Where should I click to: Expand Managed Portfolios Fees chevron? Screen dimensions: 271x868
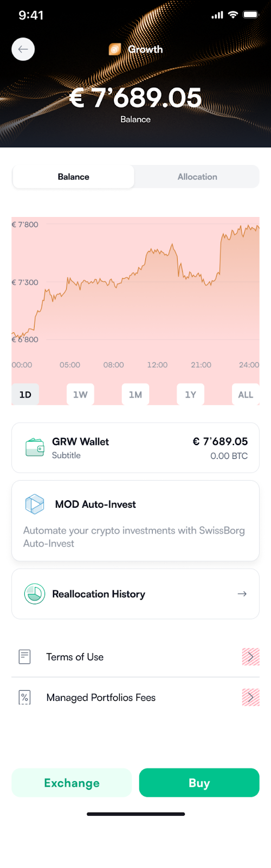click(x=250, y=697)
